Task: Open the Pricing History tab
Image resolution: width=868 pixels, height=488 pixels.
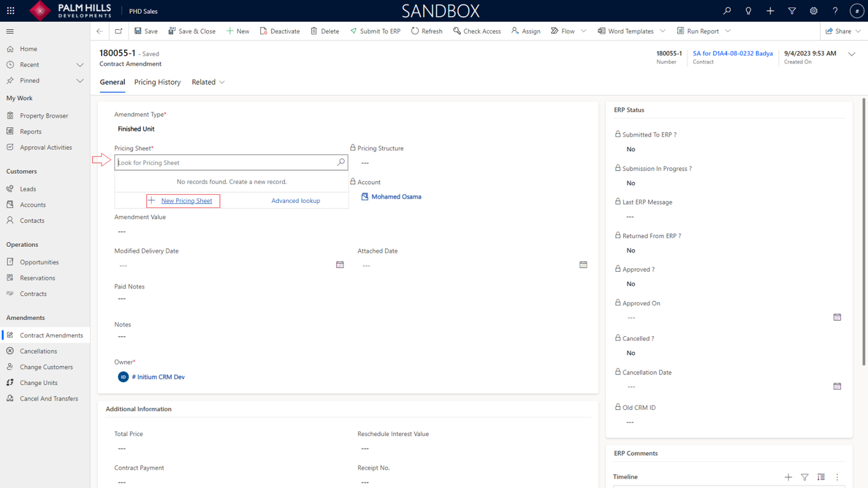Action: [x=157, y=82]
